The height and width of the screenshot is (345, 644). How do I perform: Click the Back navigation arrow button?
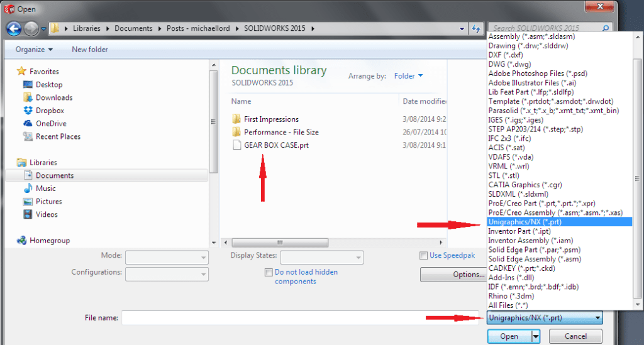[14, 28]
